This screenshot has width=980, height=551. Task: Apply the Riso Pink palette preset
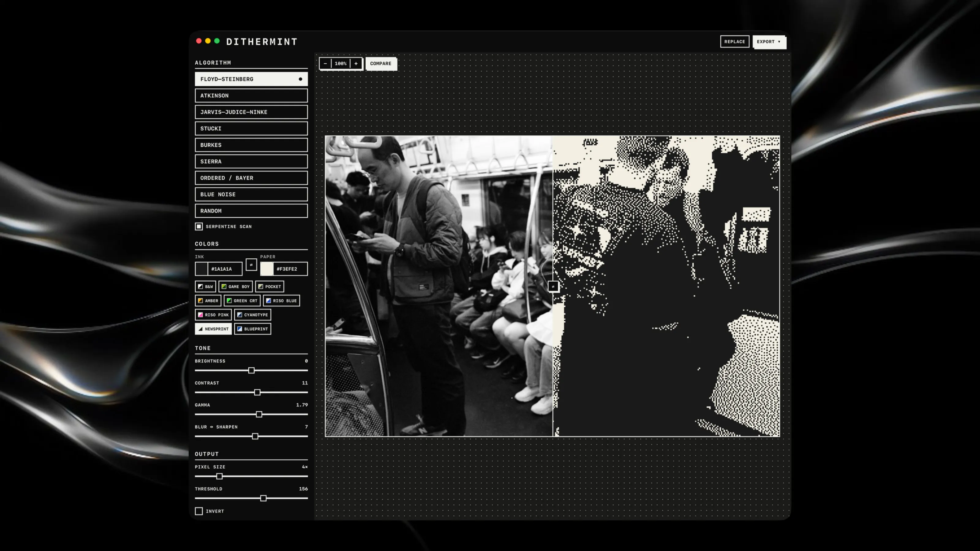point(213,314)
